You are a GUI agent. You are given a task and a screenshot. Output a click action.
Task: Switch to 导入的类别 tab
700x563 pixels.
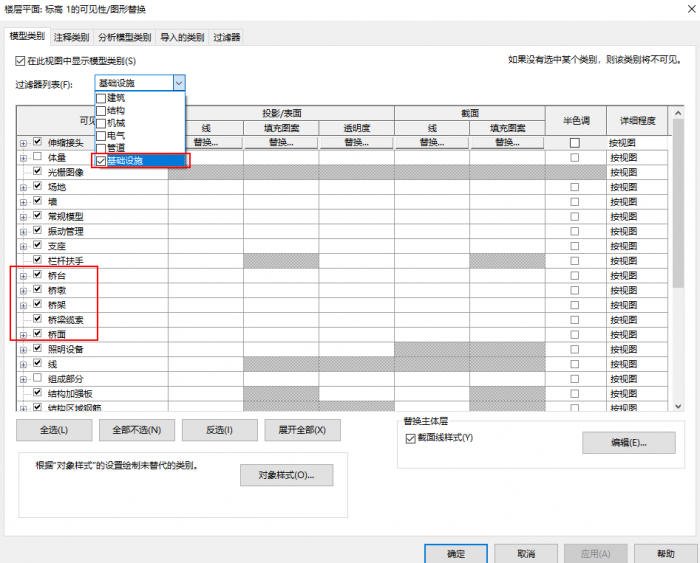(182, 37)
